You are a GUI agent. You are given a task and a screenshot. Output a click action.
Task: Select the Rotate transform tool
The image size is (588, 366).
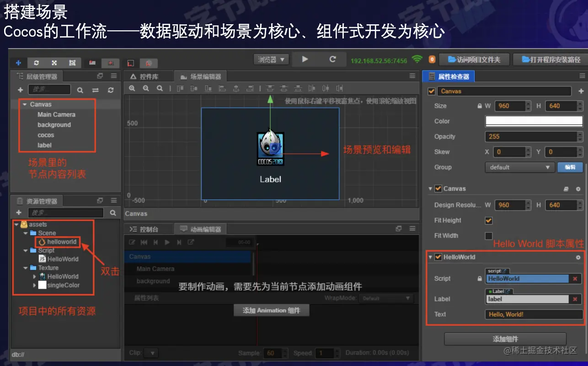point(37,63)
